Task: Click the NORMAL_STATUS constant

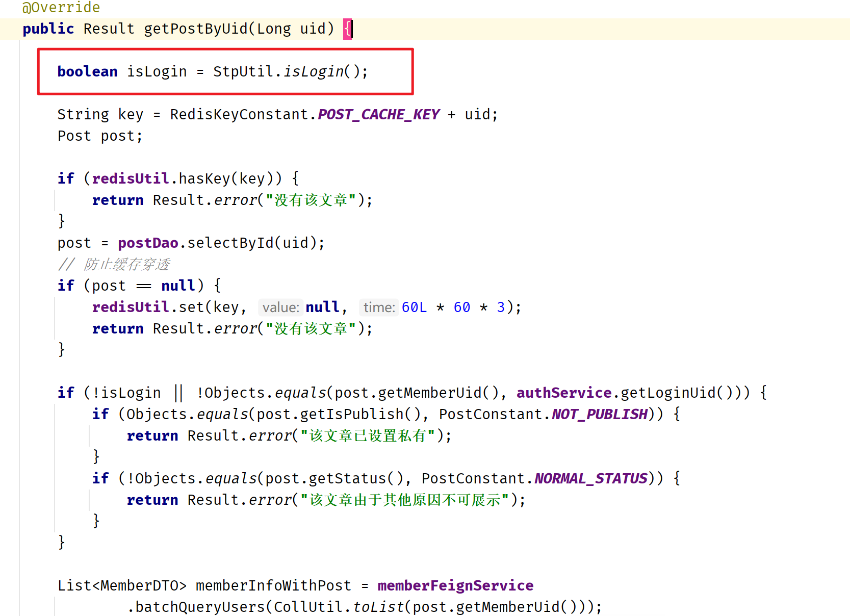Action: [591, 478]
